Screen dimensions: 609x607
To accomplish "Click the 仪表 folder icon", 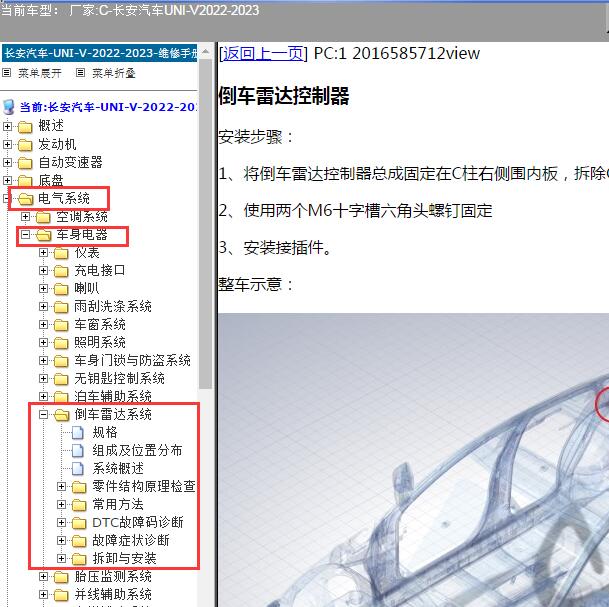I will [61, 253].
